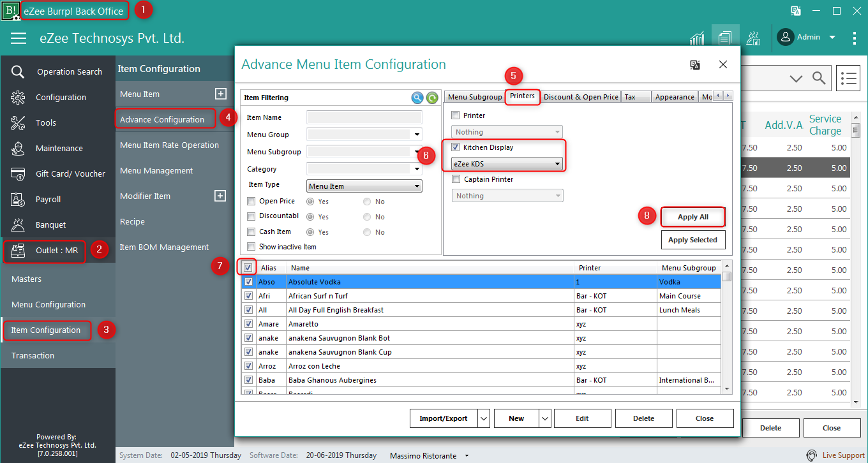Screen dimensions: 868x463
Task: Click the translate icon in the dialog header
Action: pos(695,65)
